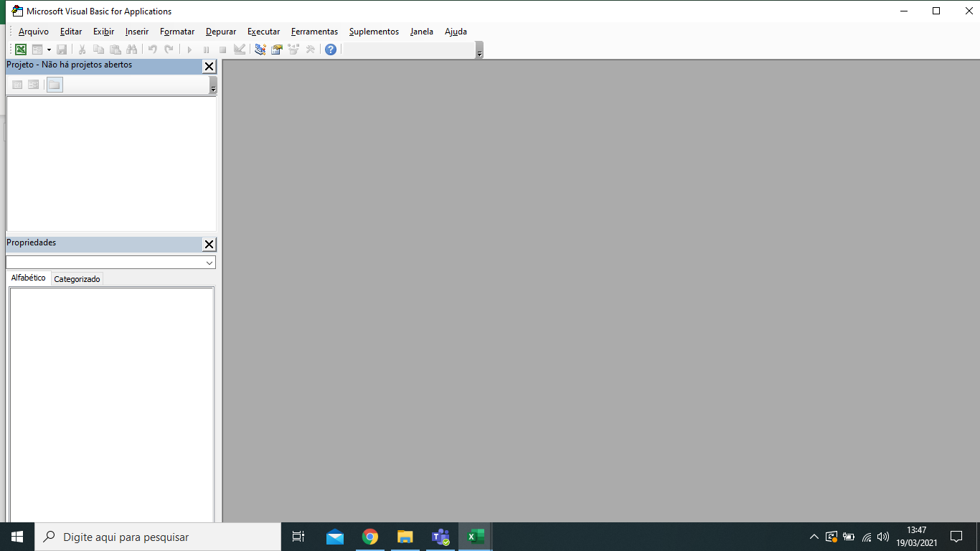Toggle Design Mode icon
The width and height of the screenshot is (980, 551).
click(240, 50)
